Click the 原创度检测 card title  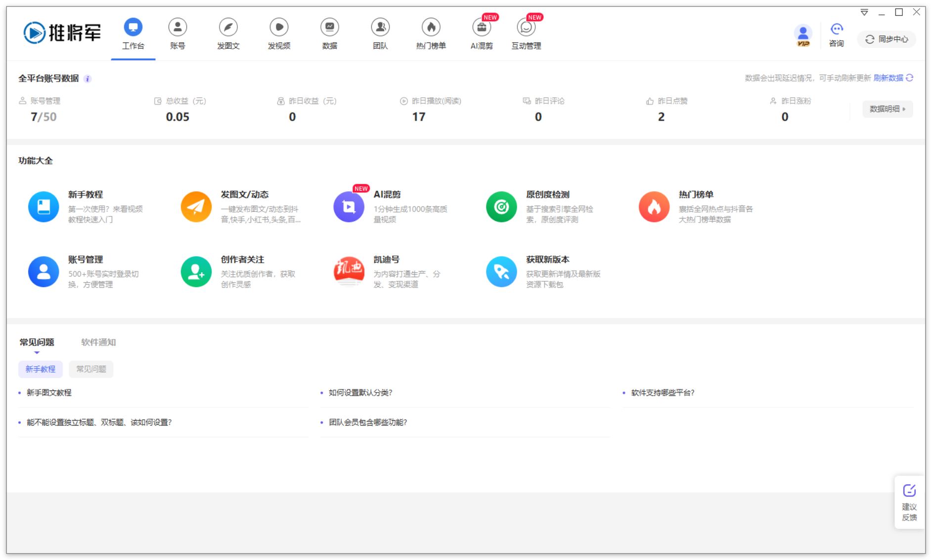coord(548,194)
